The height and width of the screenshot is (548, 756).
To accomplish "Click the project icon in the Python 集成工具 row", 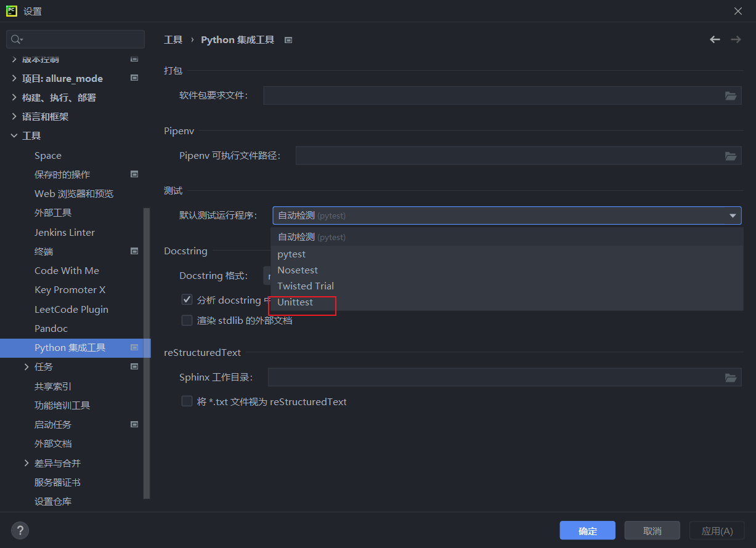I will point(134,348).
